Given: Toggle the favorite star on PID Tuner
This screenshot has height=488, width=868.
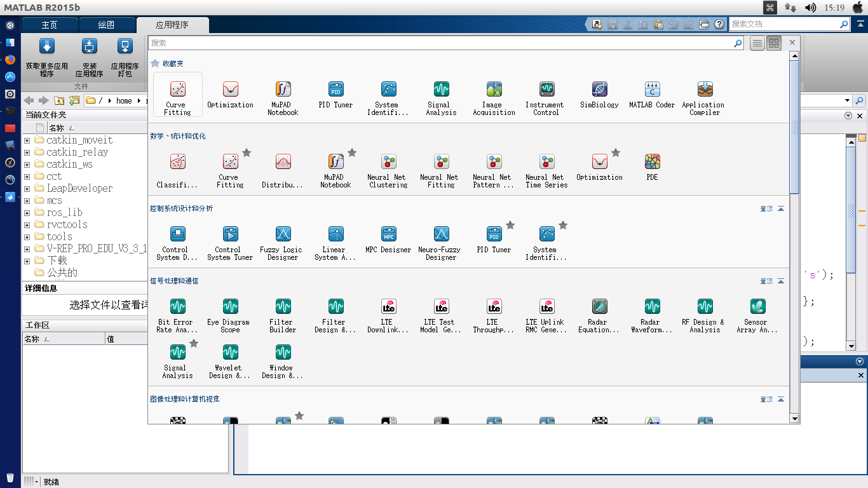Looking at the screenshot, I should pos(510,226).
